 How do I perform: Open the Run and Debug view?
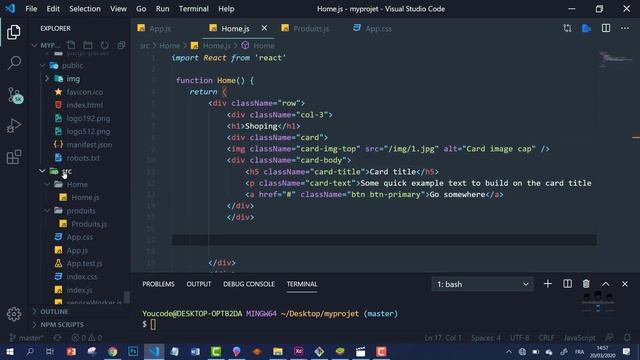14,126
